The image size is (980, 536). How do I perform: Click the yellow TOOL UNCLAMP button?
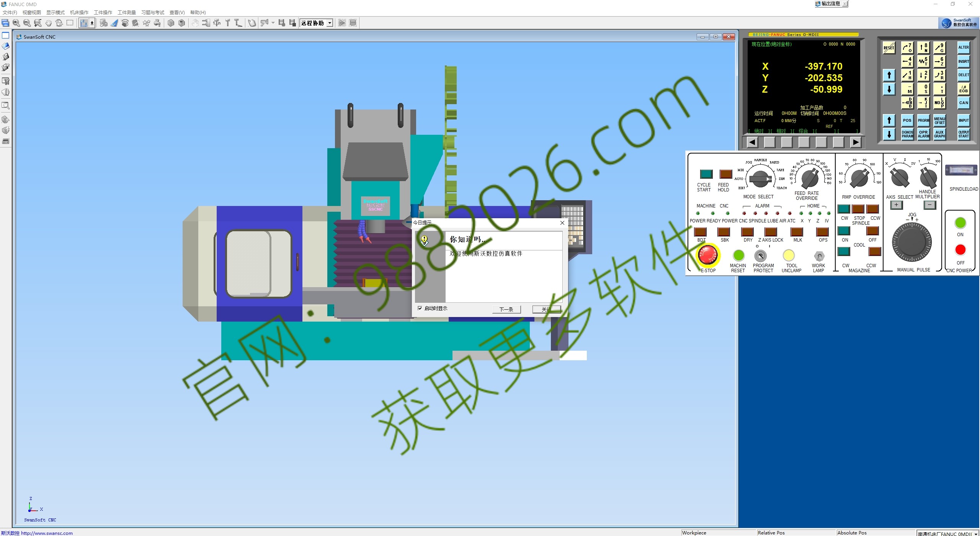(x=789, y=255)
